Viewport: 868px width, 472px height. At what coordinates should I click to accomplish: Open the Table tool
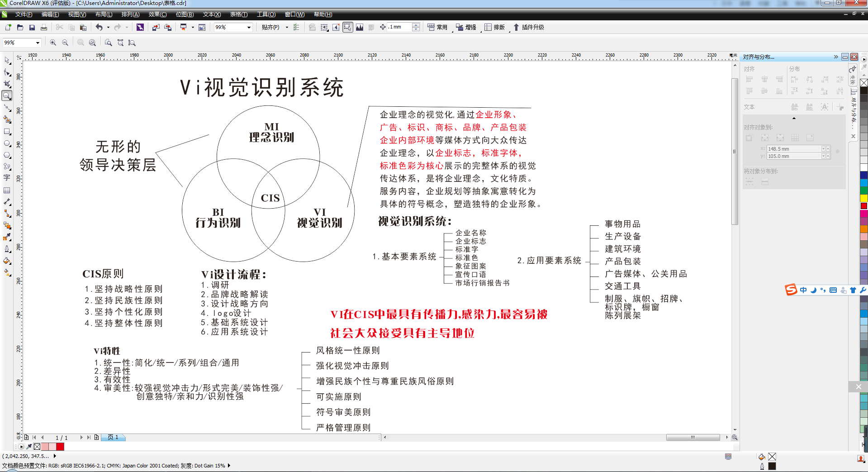[x=7, y=190]
